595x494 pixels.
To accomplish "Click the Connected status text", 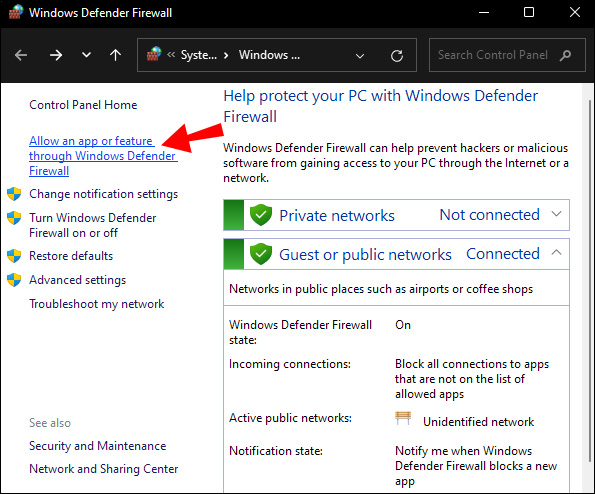I will click(x=503, y=254).
